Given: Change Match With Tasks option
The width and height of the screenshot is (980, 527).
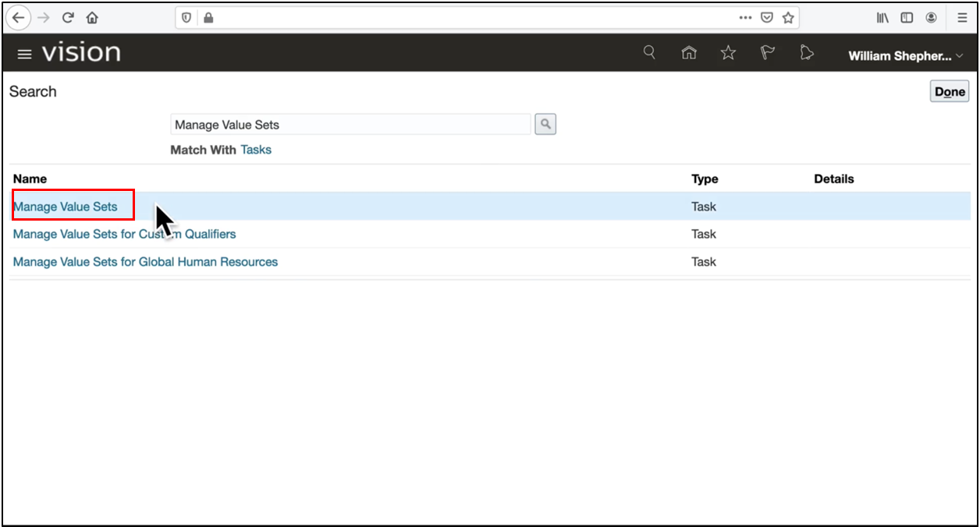Looking at the screenshot, I should click(x=256, y=150).
